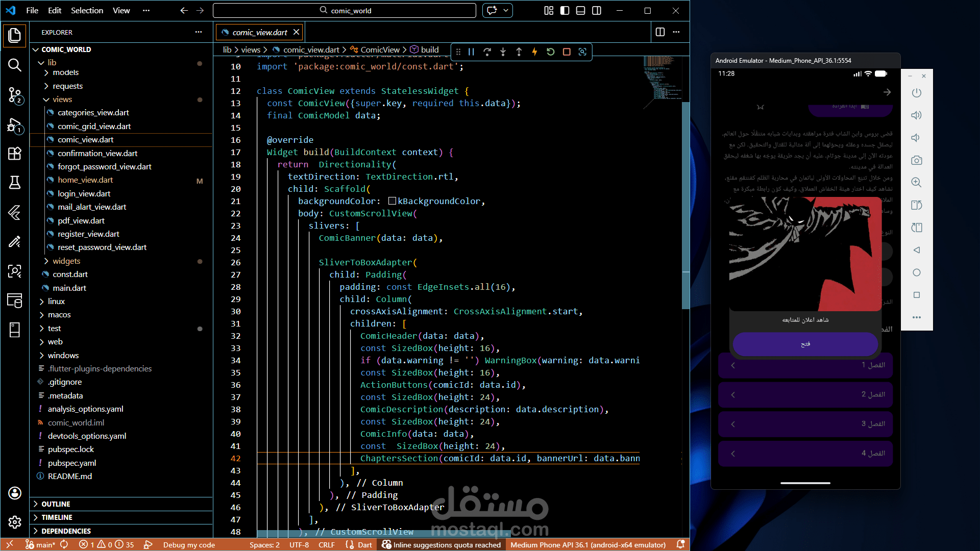Expand the OUTLINE section
980x551 pixels.
point(56,504)
